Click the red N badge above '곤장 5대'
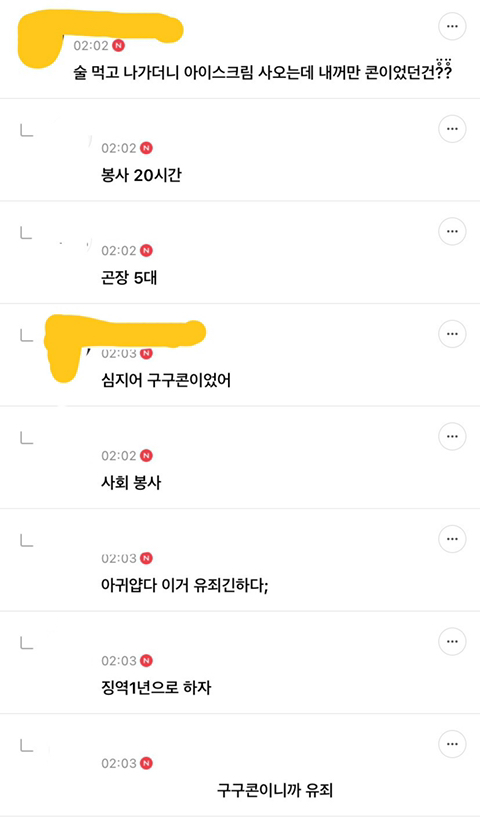The width and height of the screenshot is (480, 818). 147,251
